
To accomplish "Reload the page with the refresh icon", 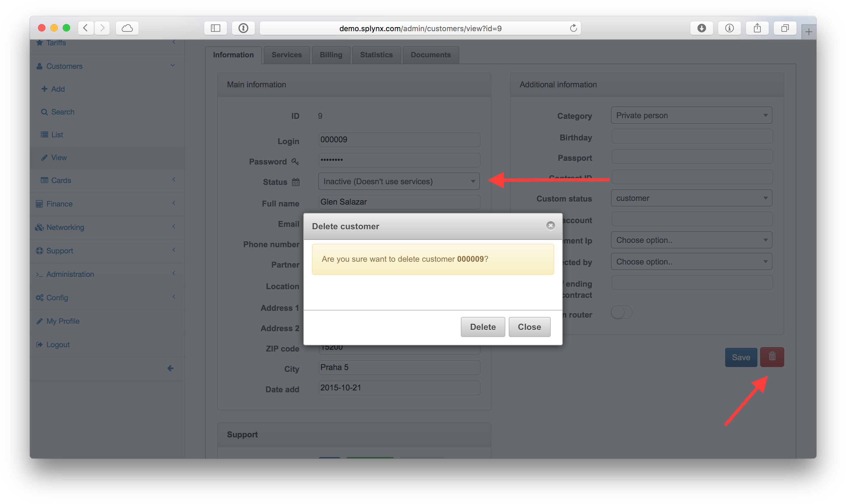I will [x=573, y=28].
